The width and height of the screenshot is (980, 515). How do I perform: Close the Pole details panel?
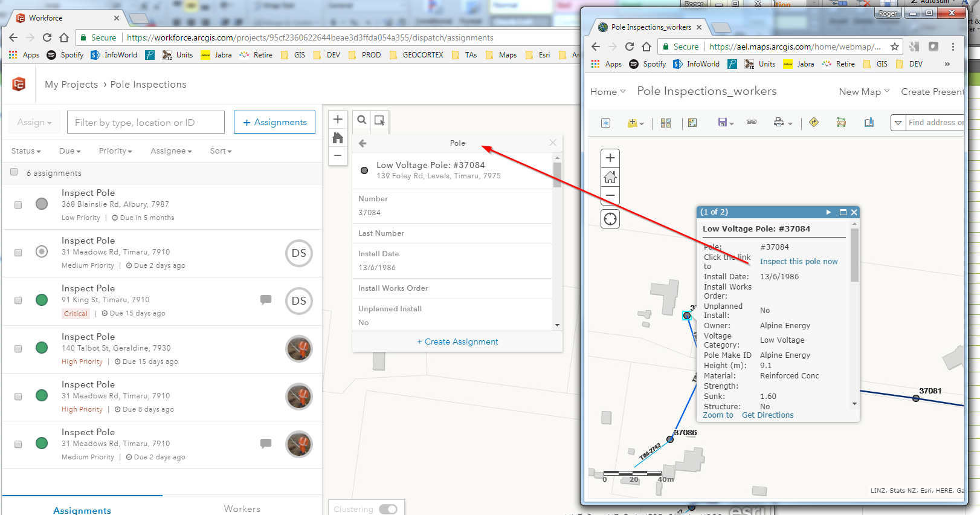click(x=553, y=143)
